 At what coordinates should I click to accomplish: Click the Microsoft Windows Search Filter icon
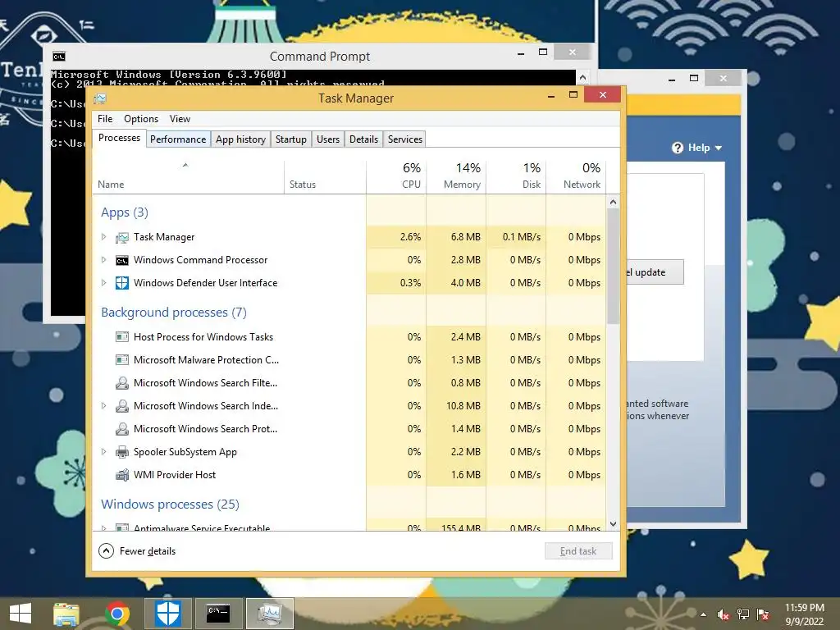click(x=122, y=383)
